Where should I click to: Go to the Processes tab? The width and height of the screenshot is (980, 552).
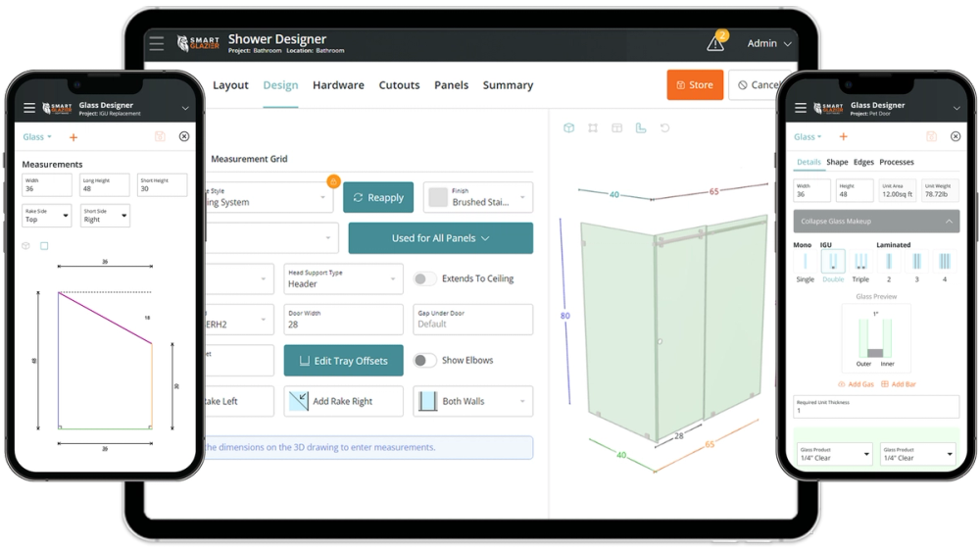point(897,162)
